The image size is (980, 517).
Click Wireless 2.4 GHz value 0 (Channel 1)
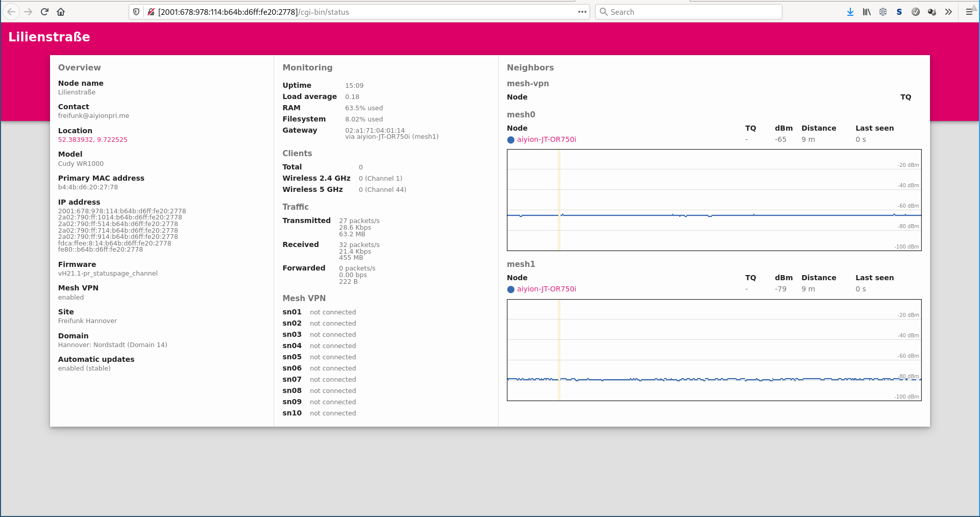tap(380, 179)
